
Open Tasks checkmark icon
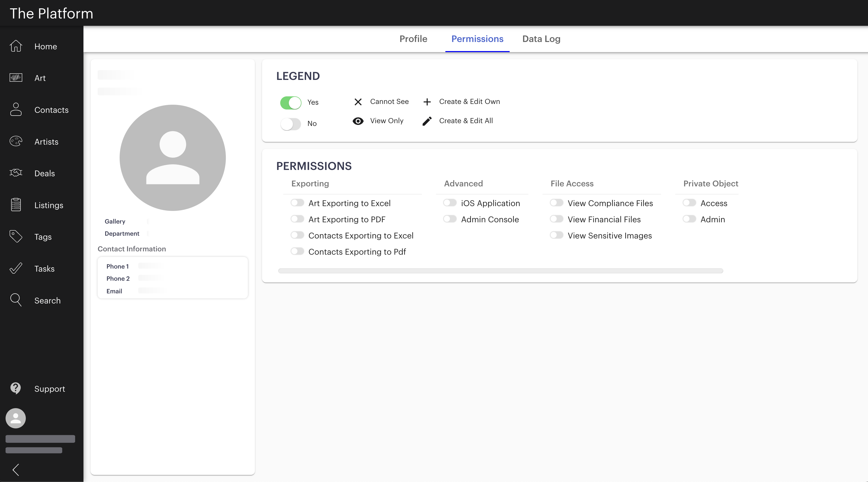tap(16, 269)
